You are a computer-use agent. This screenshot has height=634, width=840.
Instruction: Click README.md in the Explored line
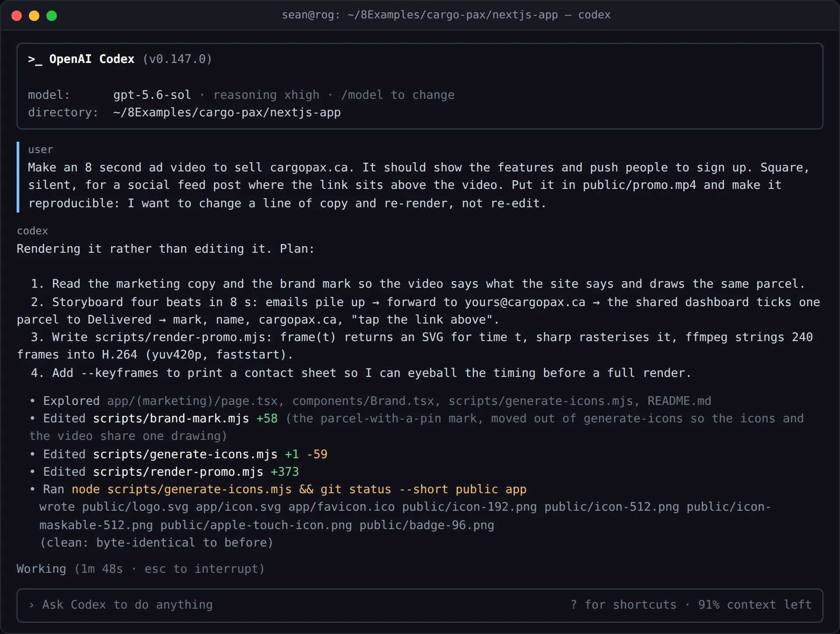pyautogui.click(x=679, y=401)
